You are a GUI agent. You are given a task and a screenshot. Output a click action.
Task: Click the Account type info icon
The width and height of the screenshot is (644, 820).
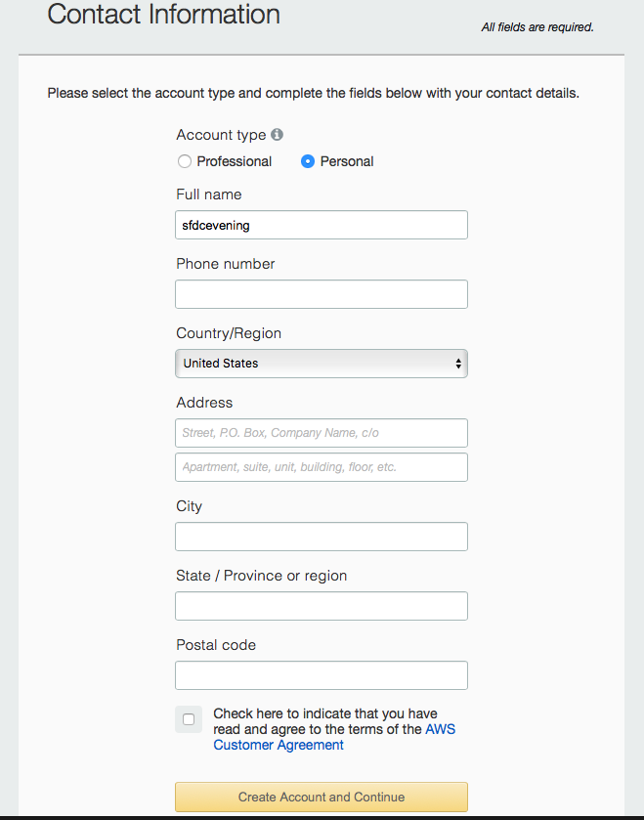pyautogui.click(x=277, y=135)
